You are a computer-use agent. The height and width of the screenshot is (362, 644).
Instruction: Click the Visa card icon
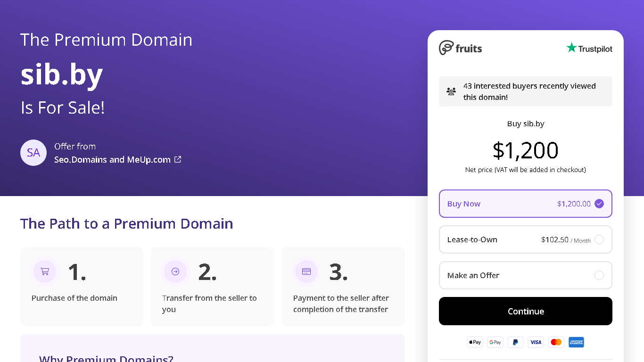click(536, 342)
